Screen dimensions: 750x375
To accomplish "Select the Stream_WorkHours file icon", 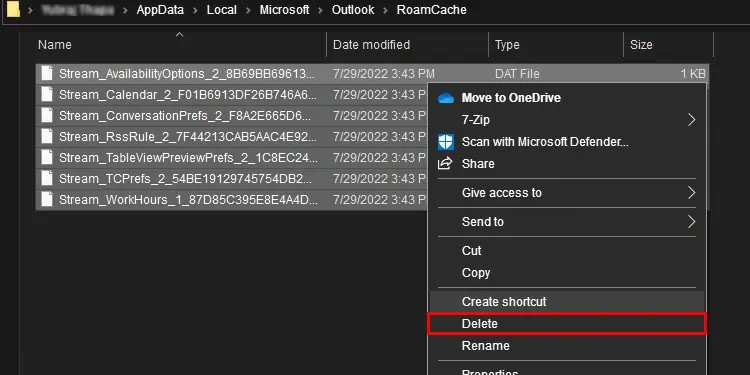I will pyautogui.click(x=47, y=199).
